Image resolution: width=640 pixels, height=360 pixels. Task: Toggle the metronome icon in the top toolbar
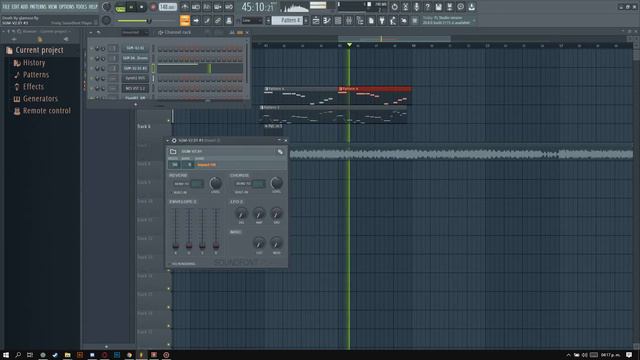184,7
